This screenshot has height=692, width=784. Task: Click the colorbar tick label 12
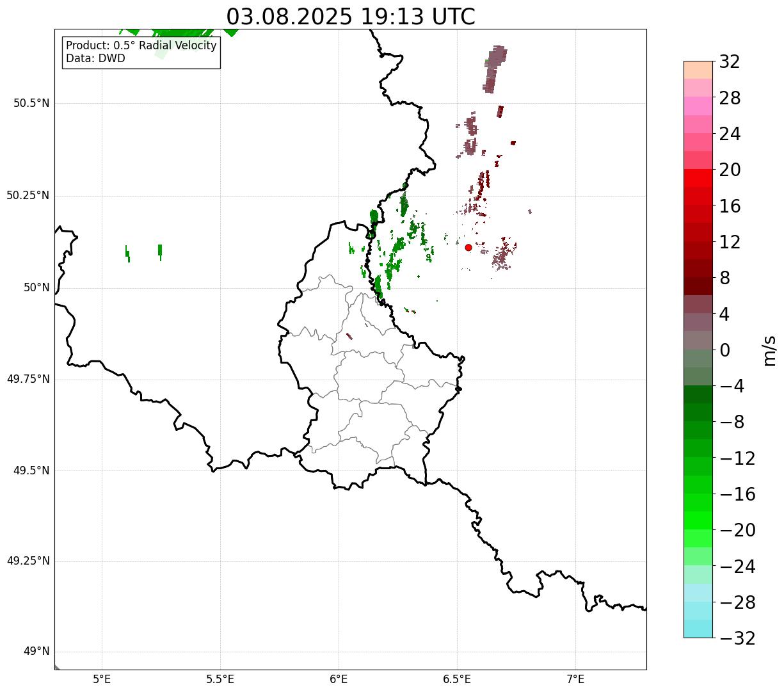(x=730, y=242)
